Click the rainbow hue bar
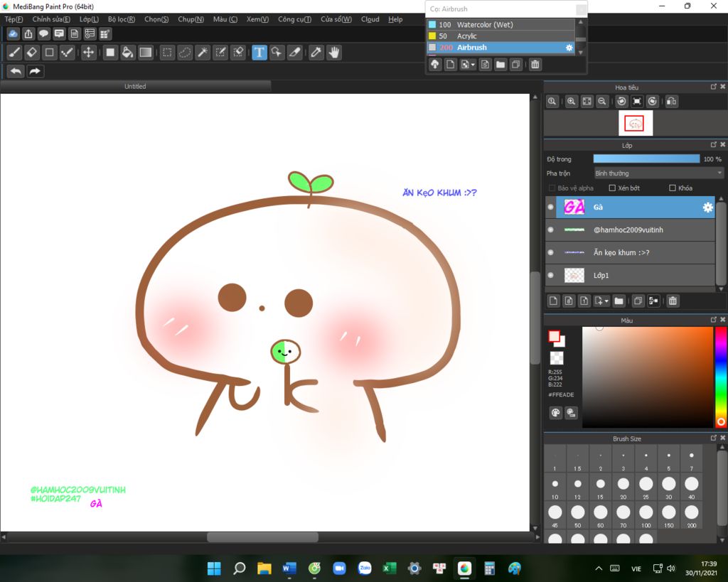The width and height of the screenshot is (728, 582). (x=721, y=377)
